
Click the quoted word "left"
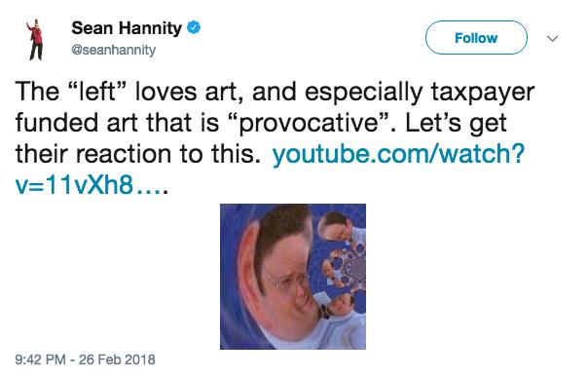pos(96,92)
